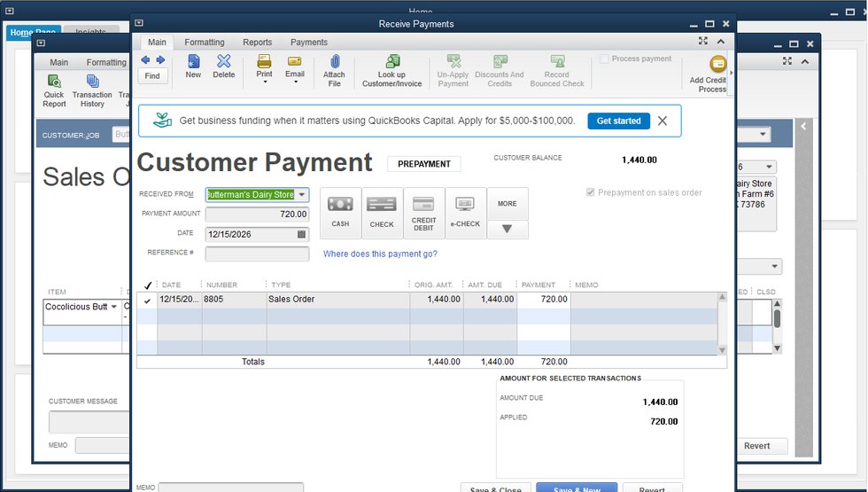Select Credit Debit payment method icon
Screen dimensions: 868x492
pos(423,205)
